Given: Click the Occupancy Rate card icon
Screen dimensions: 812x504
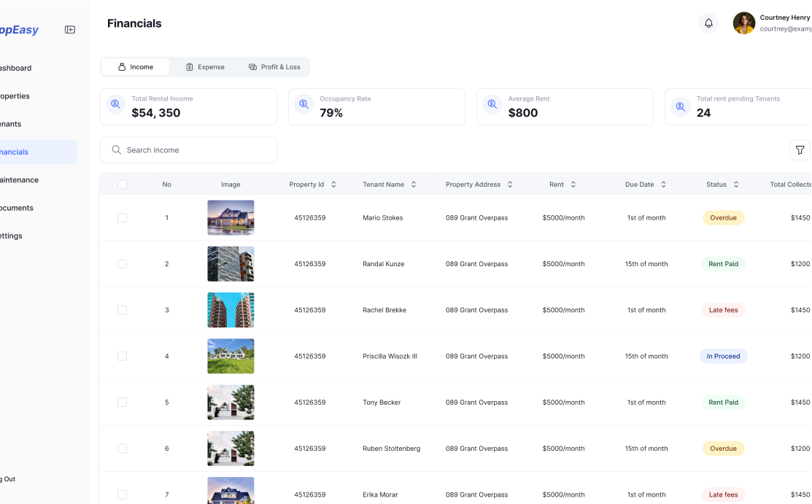Looking at the screenshot, I should tap(304, 104).
